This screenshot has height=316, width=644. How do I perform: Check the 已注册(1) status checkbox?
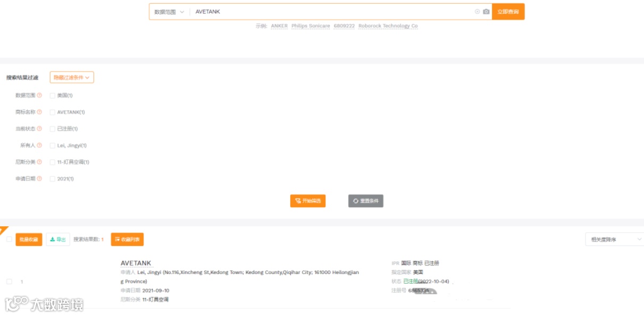(x=53, y=129)
